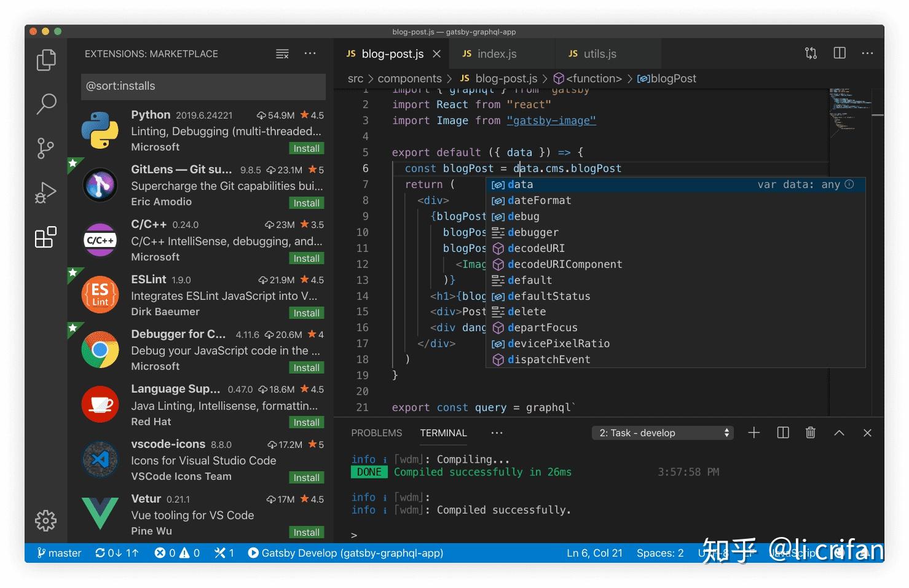The height and width of the screenshot is (588, 909).
Task: Select dateFormat from the autocomplete list
Action: pyautogui.click(x=539, y=200)
